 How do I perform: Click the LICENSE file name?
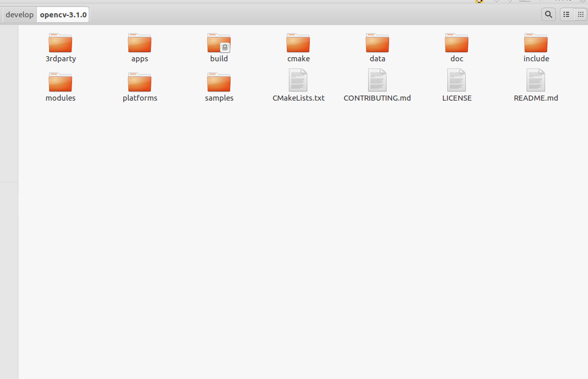(x=457, y=98)
